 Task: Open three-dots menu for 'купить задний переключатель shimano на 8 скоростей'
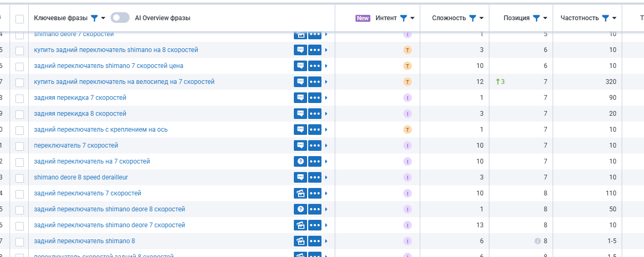(315, 50)
